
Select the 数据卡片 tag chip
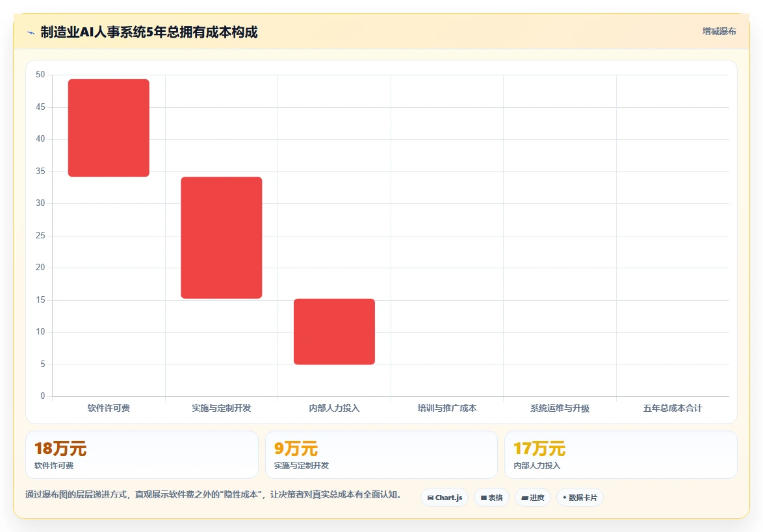(x=580, y=498)
